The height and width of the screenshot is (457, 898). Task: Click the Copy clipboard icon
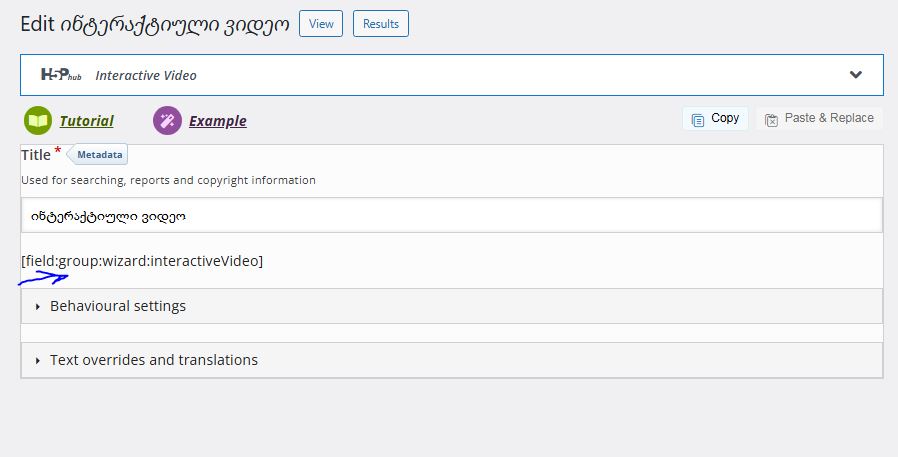click(698, 120)
